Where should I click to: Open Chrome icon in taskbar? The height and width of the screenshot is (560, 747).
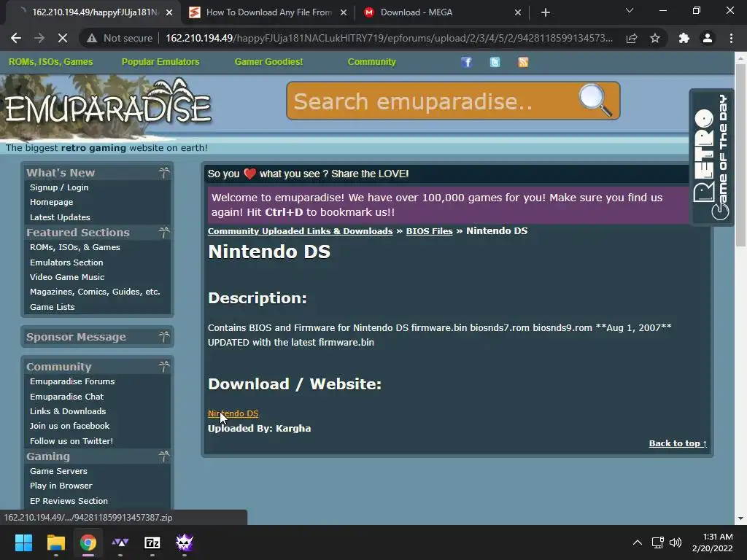click(x=88, y=542)
